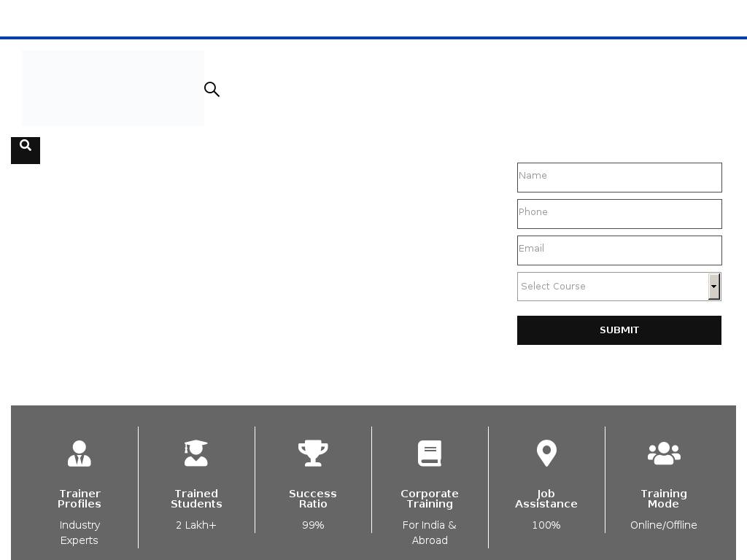Click the Online/Offline training mode text

pos(663,525)
